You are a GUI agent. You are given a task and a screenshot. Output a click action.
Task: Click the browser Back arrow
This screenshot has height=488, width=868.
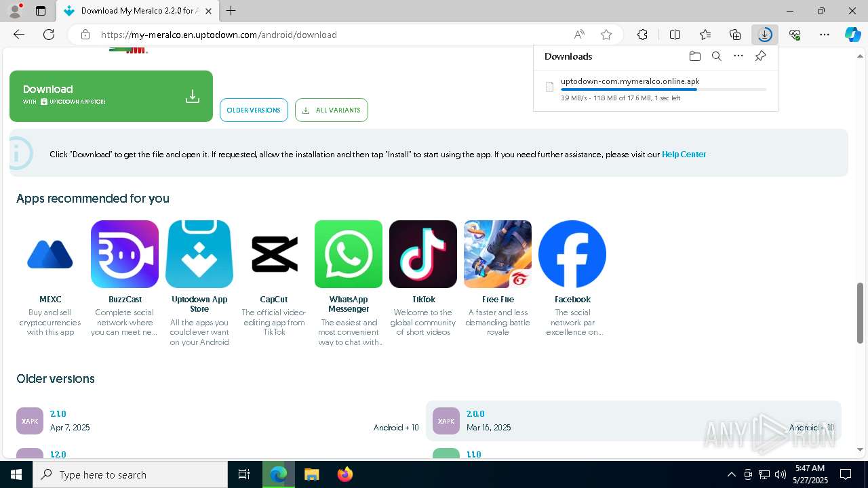[x=19, y=35]
